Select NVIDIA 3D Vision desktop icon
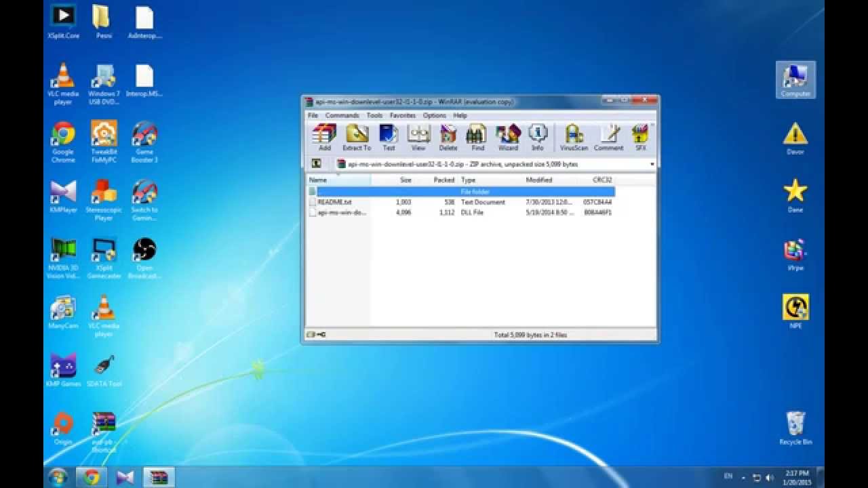 pos(63,258)
